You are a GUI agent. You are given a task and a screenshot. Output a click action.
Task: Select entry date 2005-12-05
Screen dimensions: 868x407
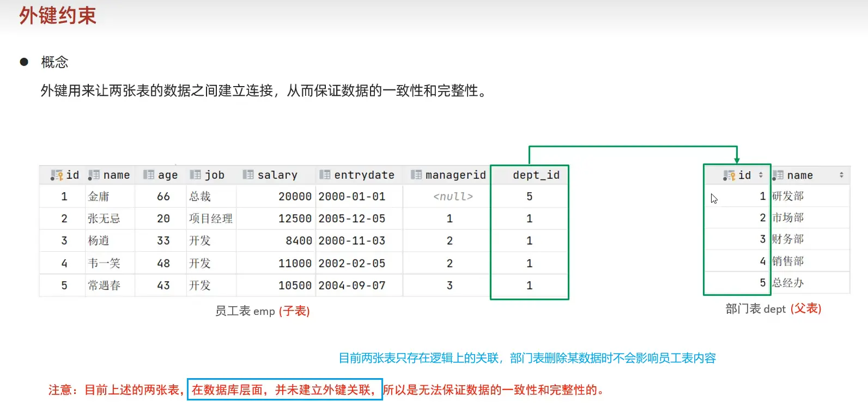pos(352,218)
